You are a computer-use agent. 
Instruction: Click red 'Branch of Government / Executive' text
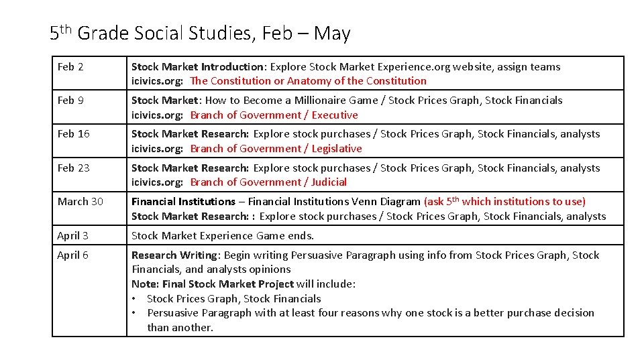pyautogui.click(x=274, y=115)
